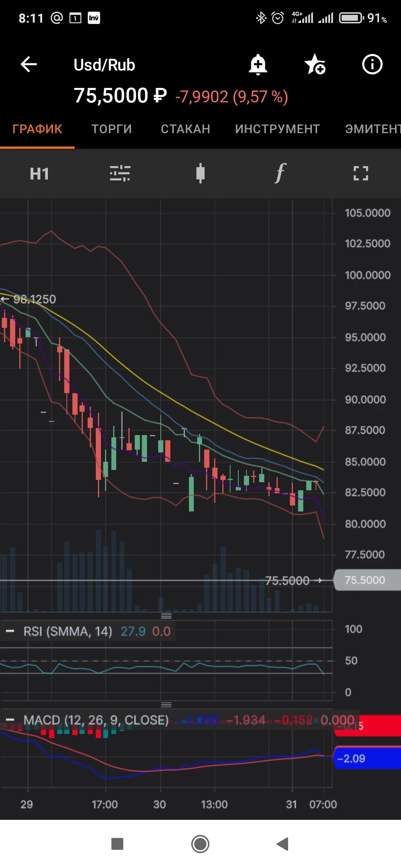Add Usd/Rub to favorites with the star icon

315,64
